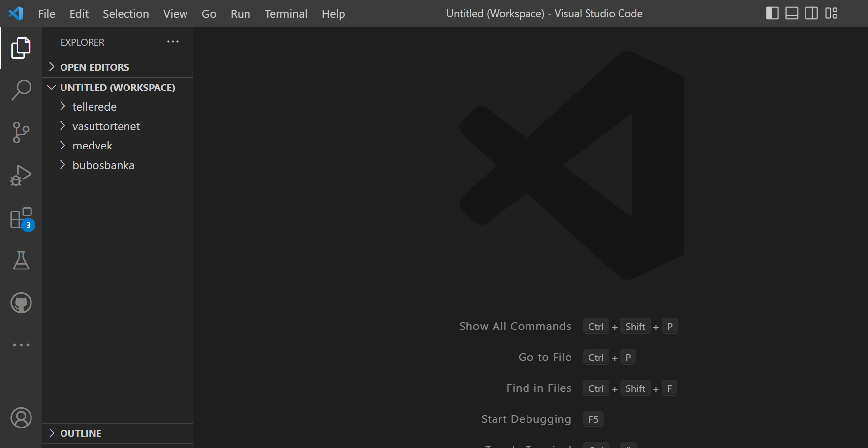Select the vasuttortenet folder name
This screenshot has height=448, width=868.
[106, 126]
